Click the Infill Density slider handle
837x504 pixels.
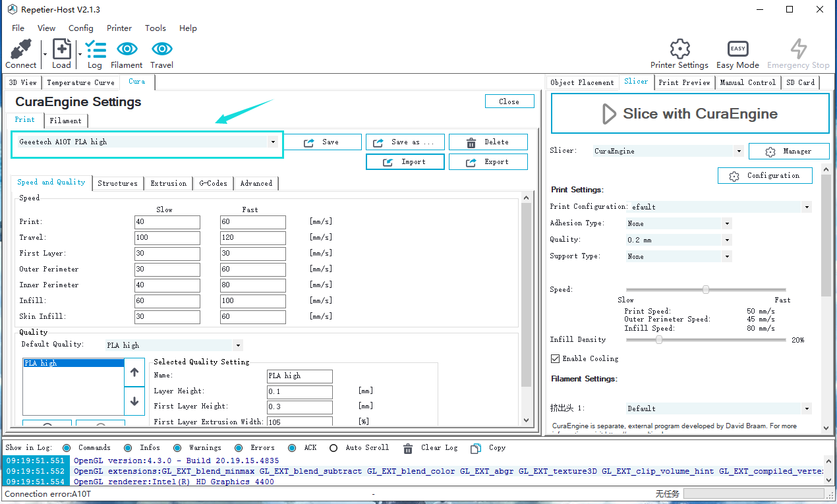coord(658,340)
